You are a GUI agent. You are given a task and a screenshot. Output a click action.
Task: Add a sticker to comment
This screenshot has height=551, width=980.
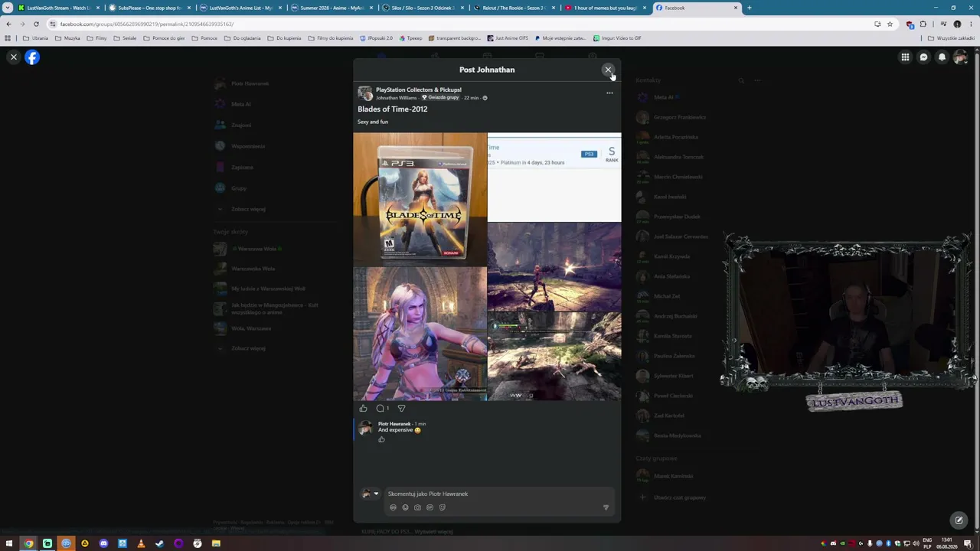point(442,507)
